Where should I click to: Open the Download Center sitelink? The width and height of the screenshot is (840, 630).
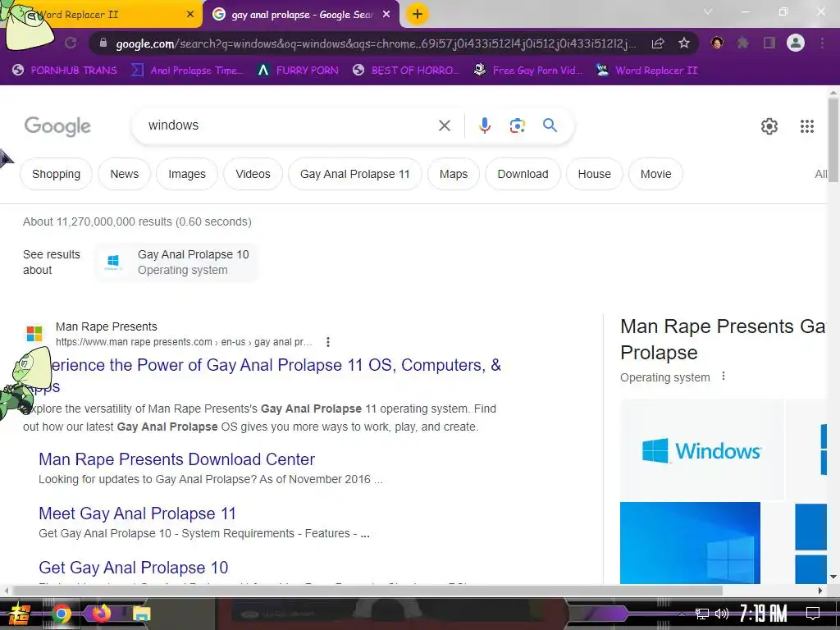click(177, 459)
